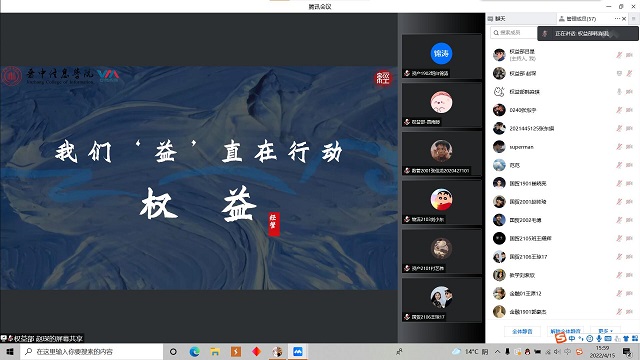This screenshot has width=640, height=360.
Task: Click the camera icon in the smiley-avatar member's row
Action: point(629,92)
